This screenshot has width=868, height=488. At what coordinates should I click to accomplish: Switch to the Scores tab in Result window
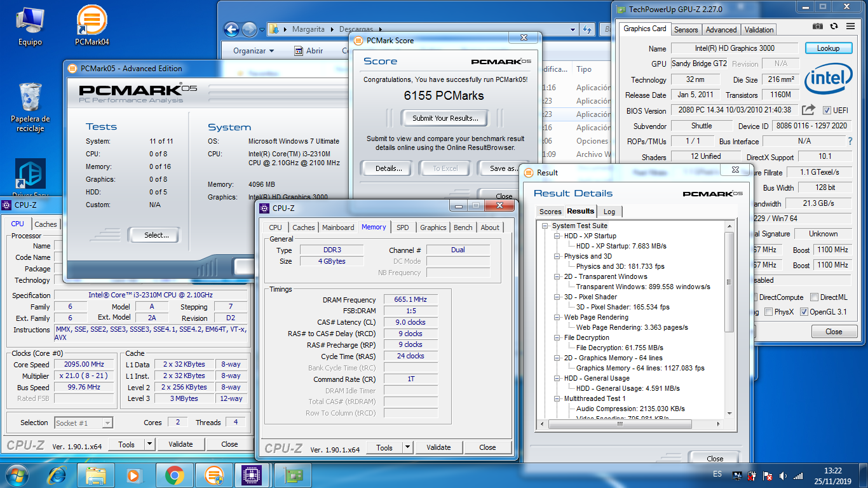point(550,212)
